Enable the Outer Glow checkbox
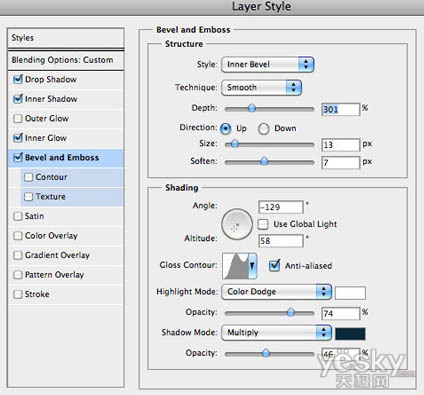Screen dimensions: 424x395 18,119
